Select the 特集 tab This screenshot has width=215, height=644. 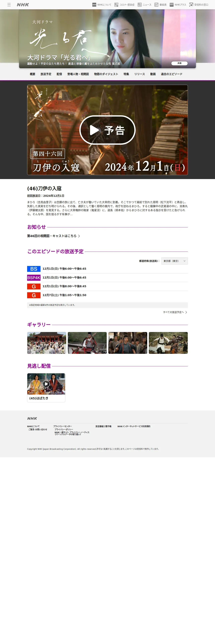[x=126, y=74]
